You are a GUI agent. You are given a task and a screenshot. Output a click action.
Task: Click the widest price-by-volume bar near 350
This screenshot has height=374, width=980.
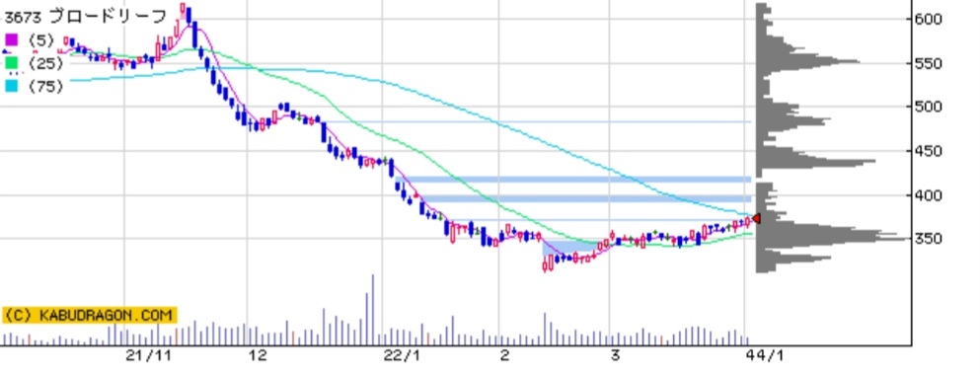(x=831, y=239)
